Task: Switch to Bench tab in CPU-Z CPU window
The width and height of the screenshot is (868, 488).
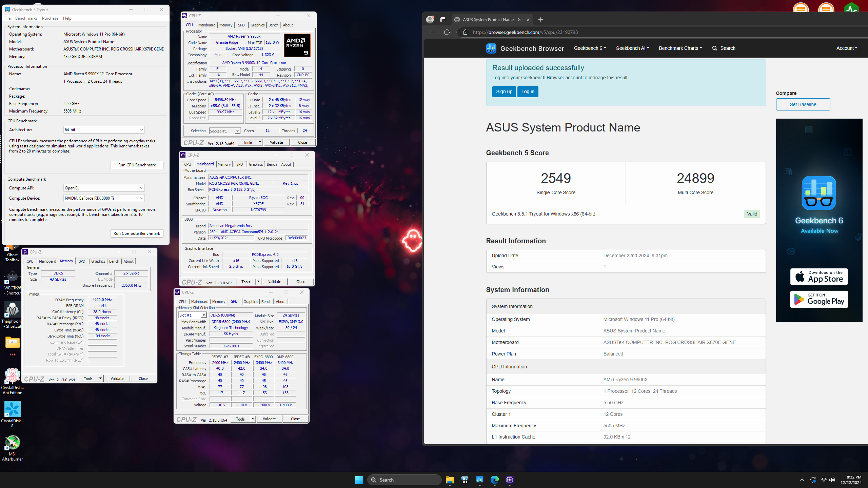Action: (273, 25)
